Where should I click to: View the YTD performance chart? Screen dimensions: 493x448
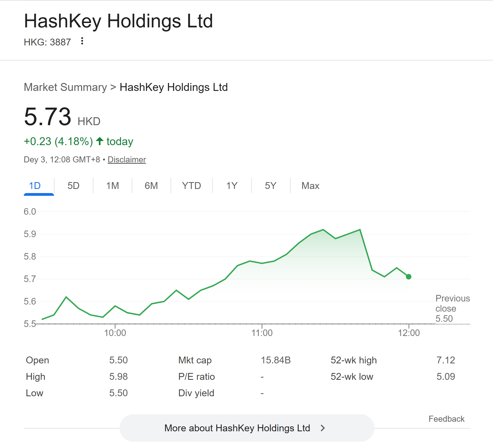(192, 185)
